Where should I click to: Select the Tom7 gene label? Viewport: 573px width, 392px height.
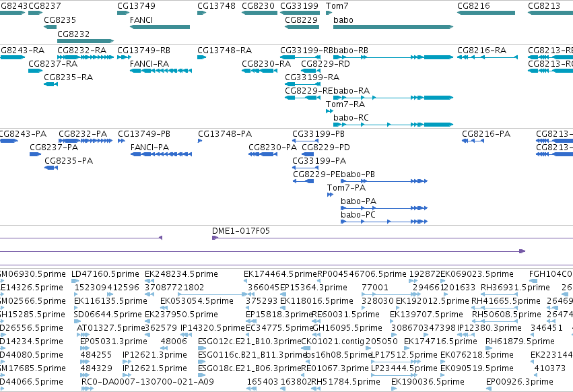coord(337,6)
